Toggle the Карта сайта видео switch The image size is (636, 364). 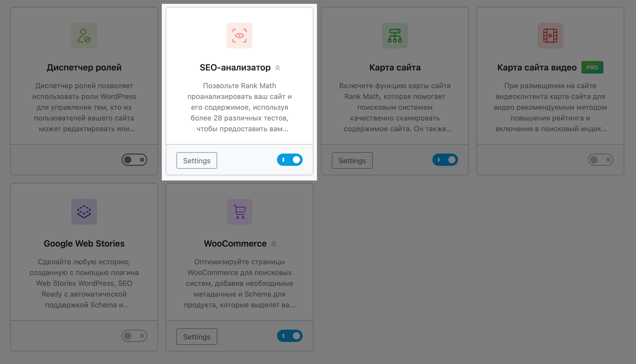click(x=601, y=160)
